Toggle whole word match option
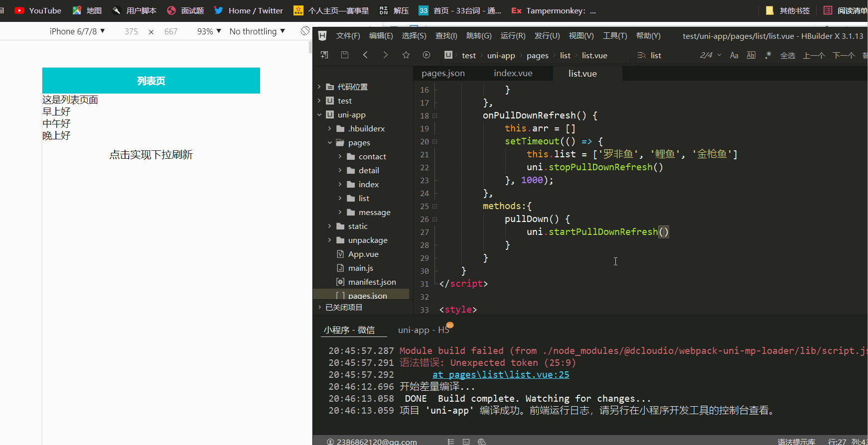This screenshot has width=868, height=445. click(751, 55)
